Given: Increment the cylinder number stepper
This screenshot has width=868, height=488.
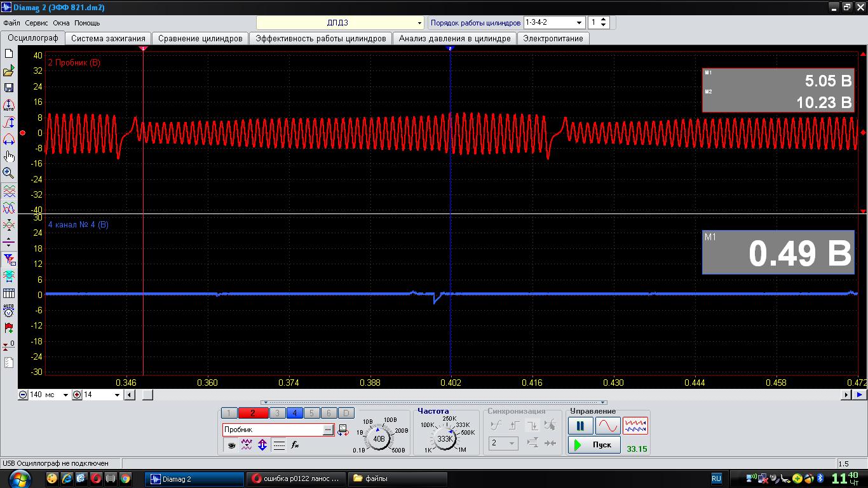Looking at the screenshot, I should tap(604, 20).
